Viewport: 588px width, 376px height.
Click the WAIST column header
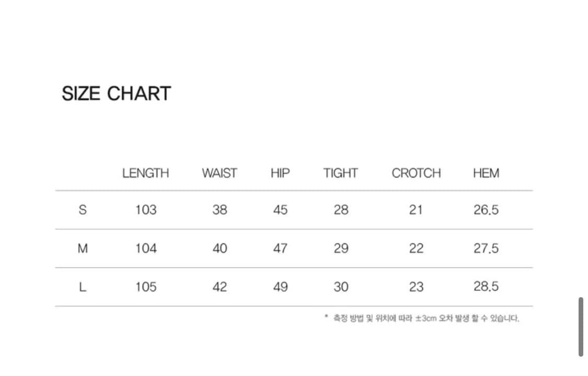click(220, 173)
